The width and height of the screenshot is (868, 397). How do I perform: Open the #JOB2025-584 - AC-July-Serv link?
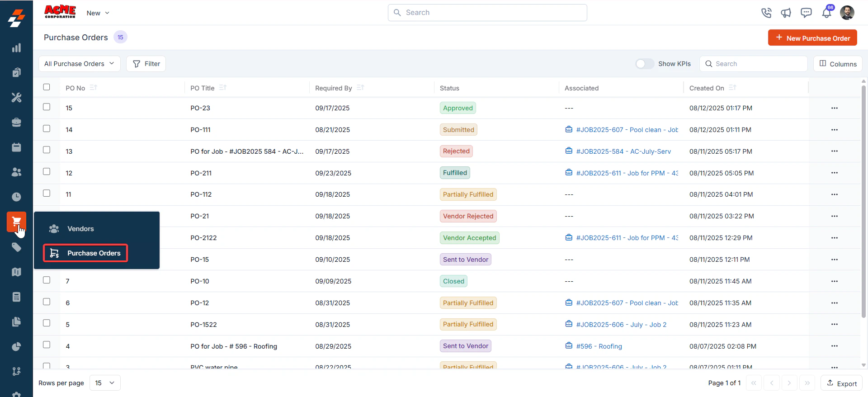[x=623, y=151]
